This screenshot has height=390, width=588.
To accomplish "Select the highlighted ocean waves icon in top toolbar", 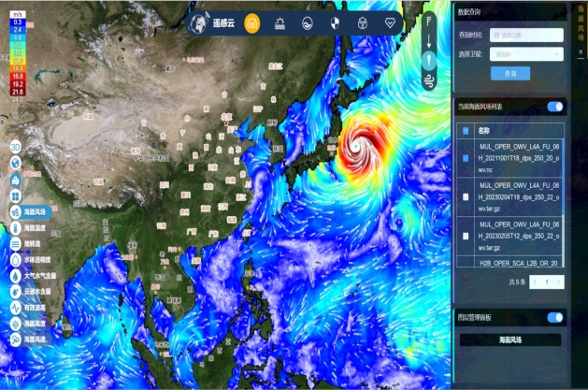I will [x=252, y=23].
